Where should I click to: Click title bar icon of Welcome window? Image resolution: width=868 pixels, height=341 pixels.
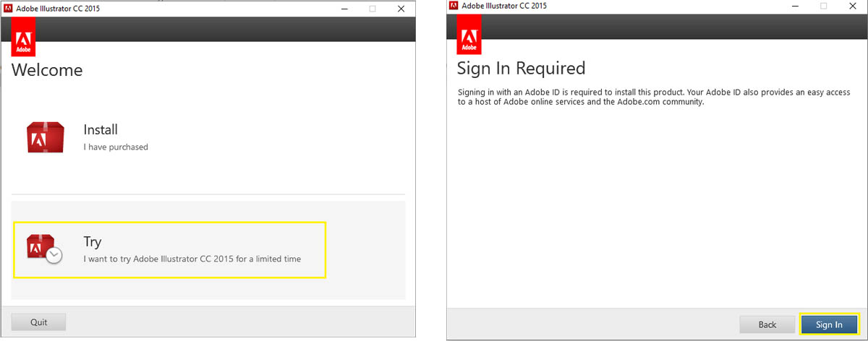tap(9, 8)
